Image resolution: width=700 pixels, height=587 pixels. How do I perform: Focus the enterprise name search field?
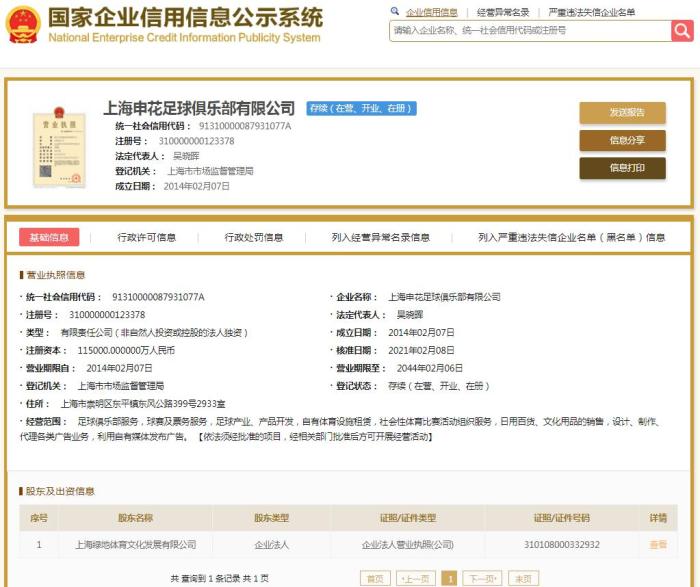click(x=530, y=31)
